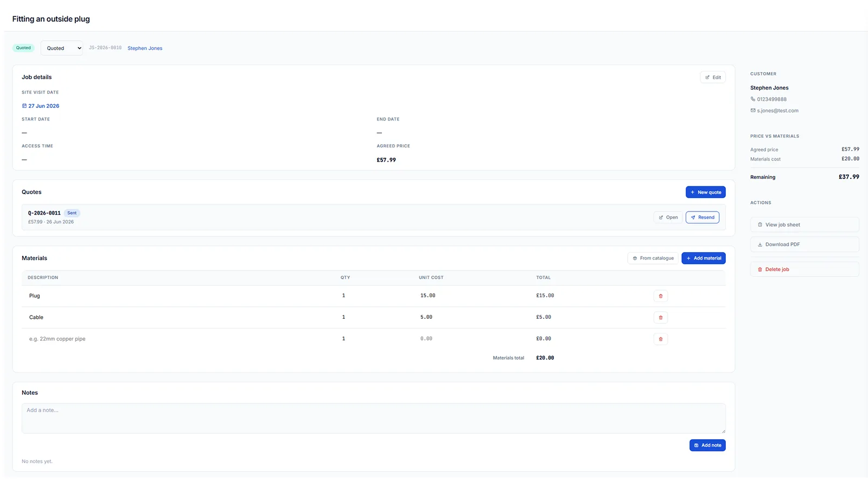This screenshot has width=868, height=488.
Task: Click the No notes yet message
Action: 37,461
